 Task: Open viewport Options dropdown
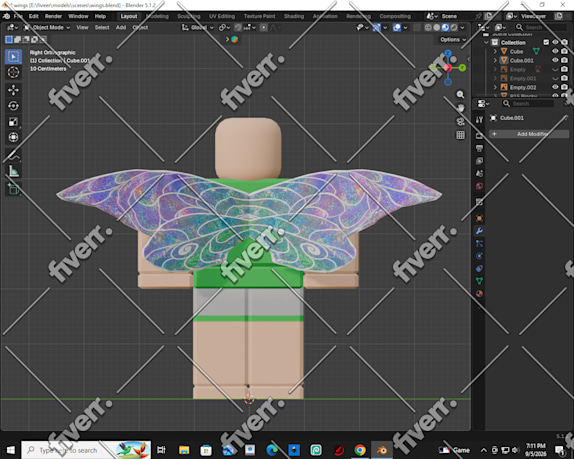[x=453, y=40]
